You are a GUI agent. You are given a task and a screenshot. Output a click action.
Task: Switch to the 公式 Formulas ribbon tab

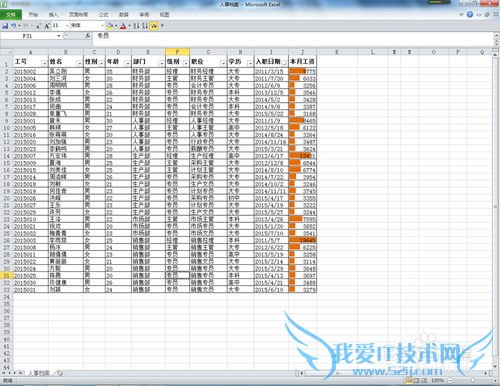[x=103, y=15]
